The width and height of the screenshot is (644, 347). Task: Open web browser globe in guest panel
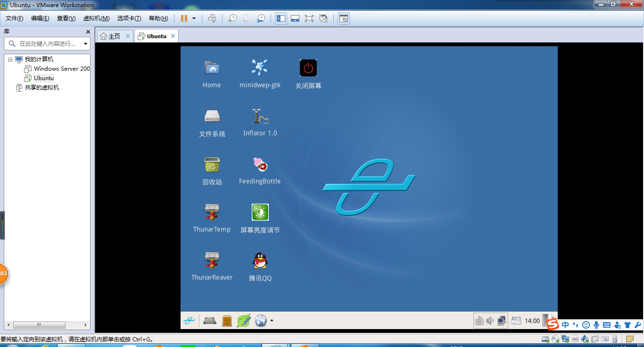pyautogui.click(x=261, y=321)
